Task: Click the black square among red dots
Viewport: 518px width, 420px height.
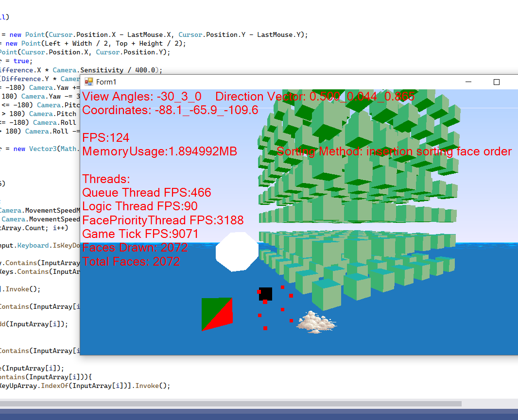Action: coord(266,294)
